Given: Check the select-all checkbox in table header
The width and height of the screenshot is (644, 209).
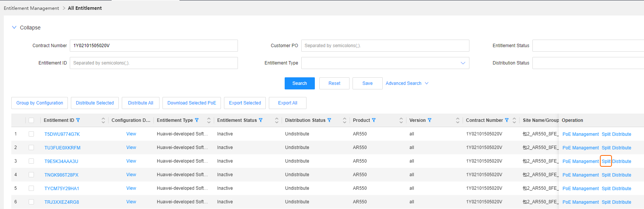Looking at the screenshot, I should click(x=31, y=120).
